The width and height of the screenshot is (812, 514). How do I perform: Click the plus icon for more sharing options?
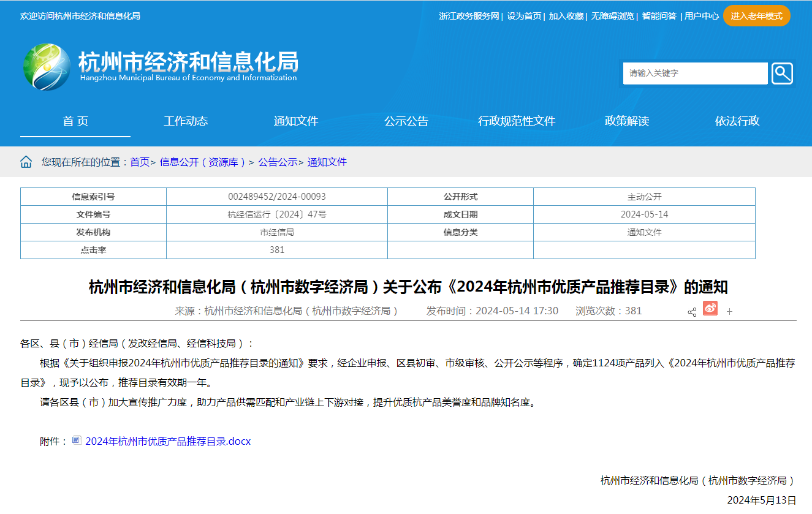point(729,311)
